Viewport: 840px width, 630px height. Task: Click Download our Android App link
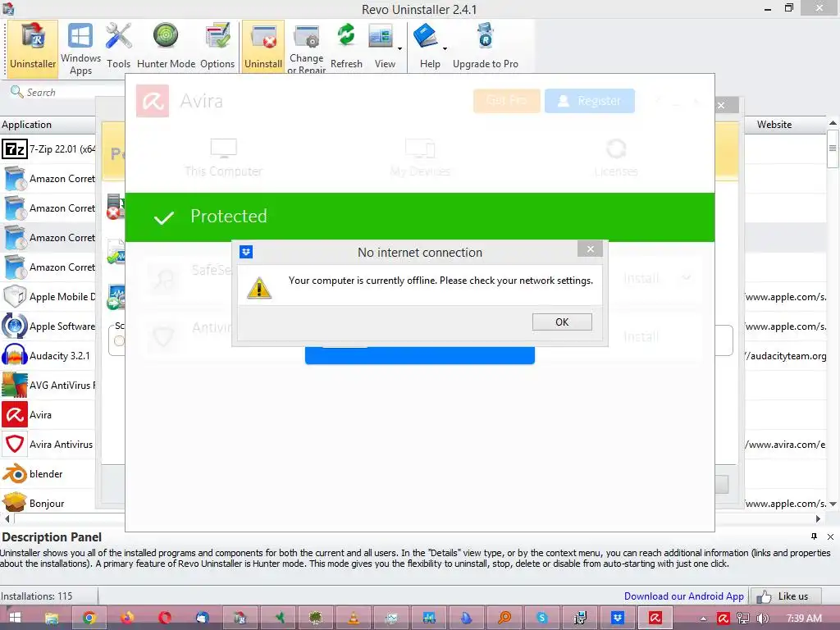683,596
